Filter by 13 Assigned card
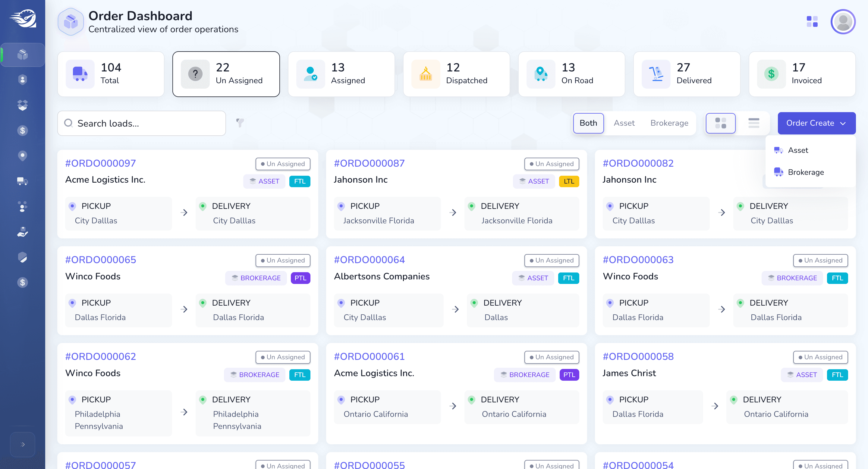Screen dimensions: 868x469 pyautogui.click(x=341, y=74)
